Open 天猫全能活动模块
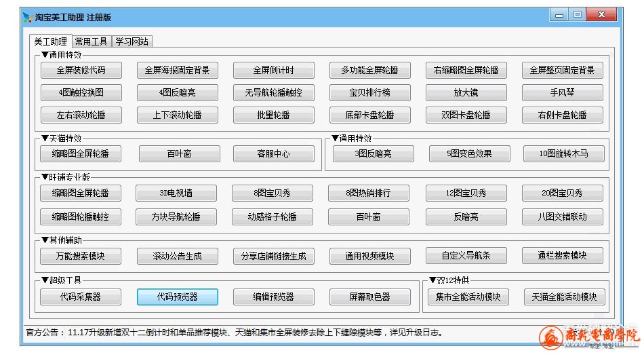The height and width of the screenshot is (355, 644). (564, 297)
